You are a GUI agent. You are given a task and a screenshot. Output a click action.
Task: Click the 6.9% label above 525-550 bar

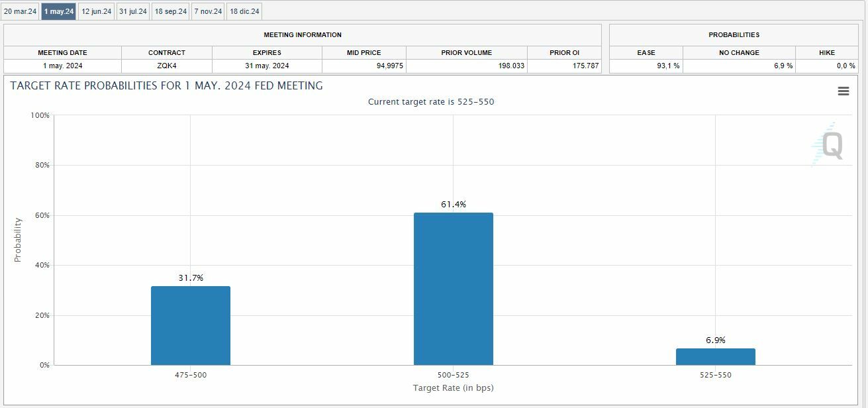(x=716, y=340)
